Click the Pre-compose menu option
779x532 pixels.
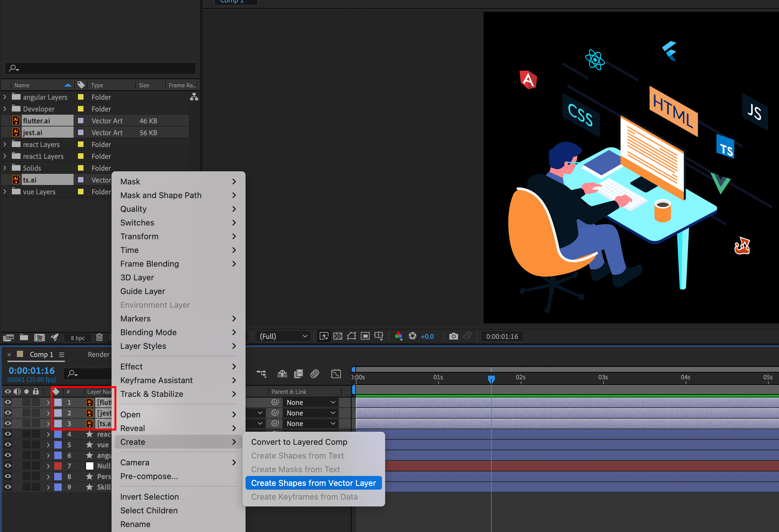click(x=149, y=476)
